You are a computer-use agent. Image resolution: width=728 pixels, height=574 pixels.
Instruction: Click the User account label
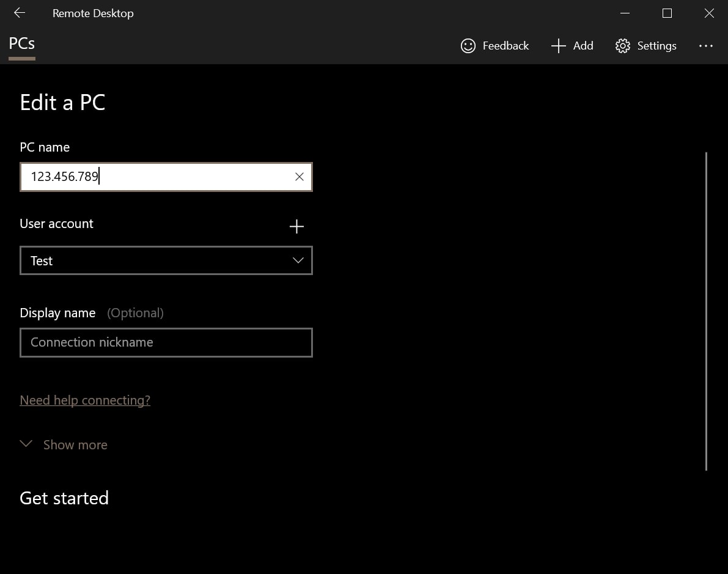tap(57, 223)
